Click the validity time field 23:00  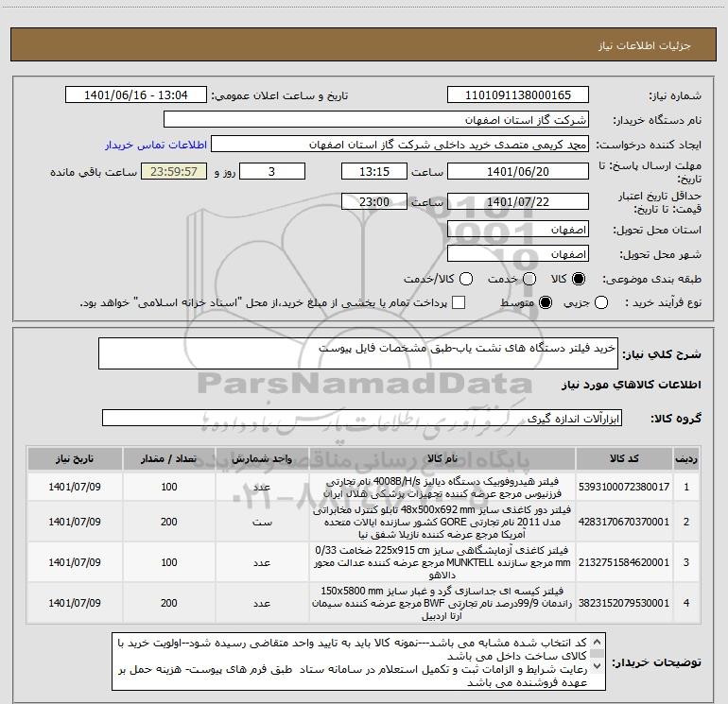[374, 202]
